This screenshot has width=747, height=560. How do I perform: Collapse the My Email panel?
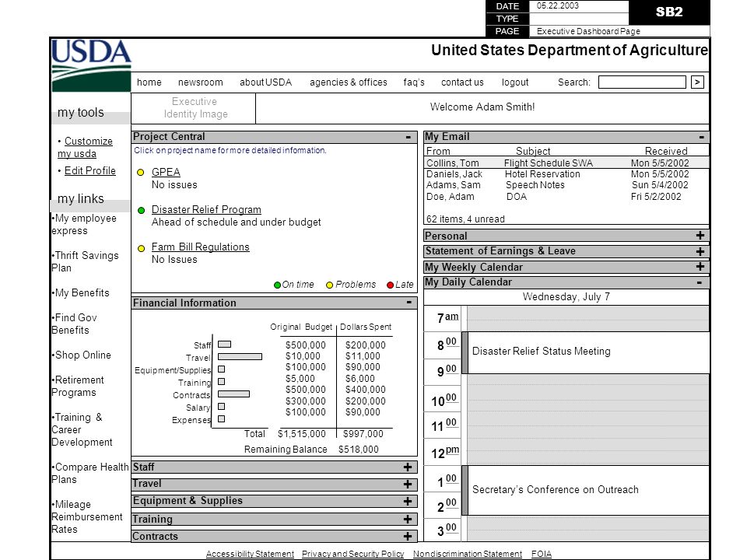pos(701,137)
